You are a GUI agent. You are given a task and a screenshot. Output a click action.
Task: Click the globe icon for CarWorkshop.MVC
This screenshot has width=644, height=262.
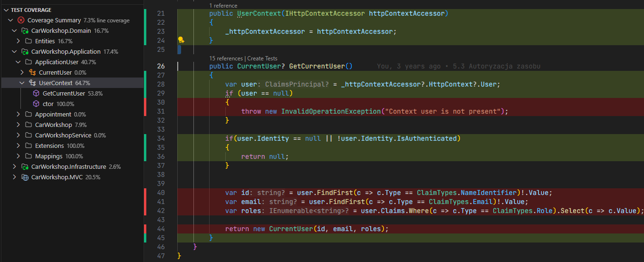[x=25, y=177]
